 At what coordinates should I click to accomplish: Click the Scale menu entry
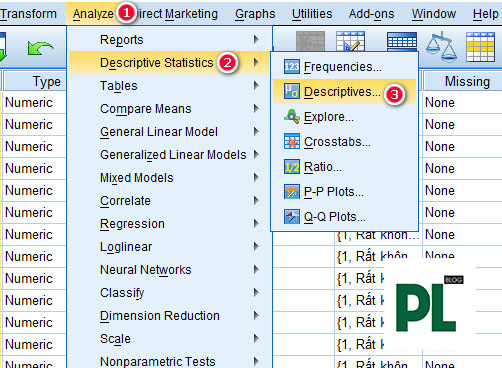[x=169, y=339]
